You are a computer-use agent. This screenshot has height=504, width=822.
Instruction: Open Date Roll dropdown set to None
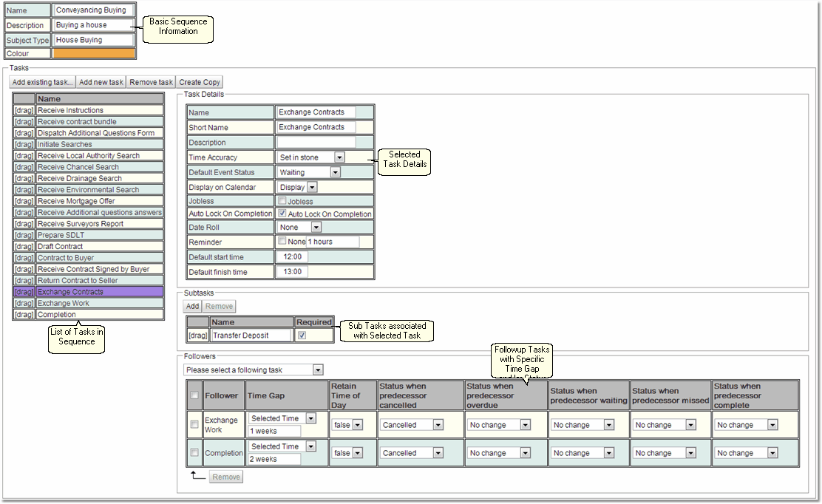(316, 228)
